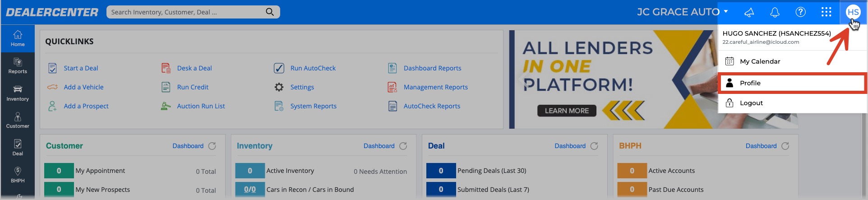Click the Pending Deals (Last 30) count
Image resolution: width=868 pixels, height=200 pixels.
[441, 171]
